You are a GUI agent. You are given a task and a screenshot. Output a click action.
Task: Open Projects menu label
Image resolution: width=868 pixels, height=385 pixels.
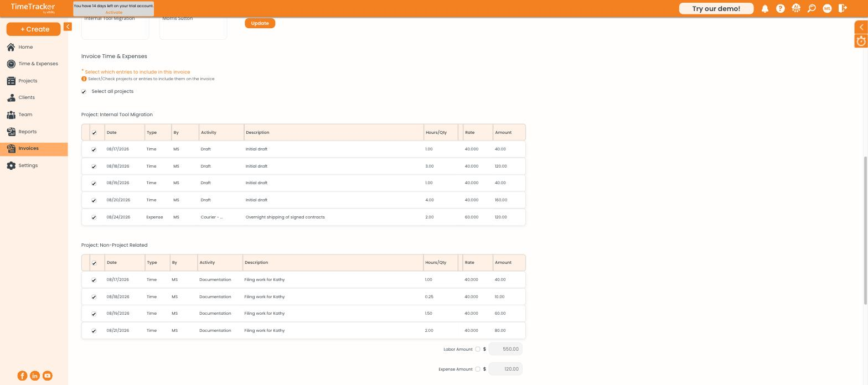[28, 81]
